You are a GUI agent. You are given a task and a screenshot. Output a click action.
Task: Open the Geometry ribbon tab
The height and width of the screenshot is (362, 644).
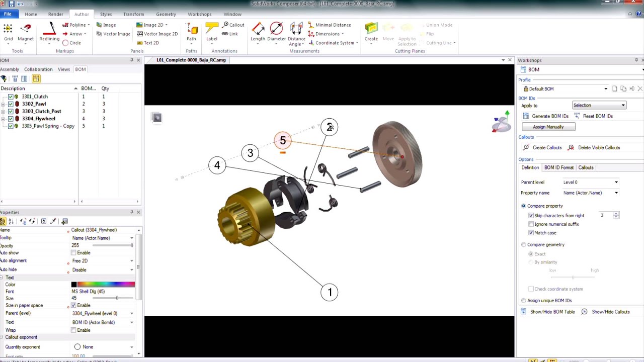166,14
